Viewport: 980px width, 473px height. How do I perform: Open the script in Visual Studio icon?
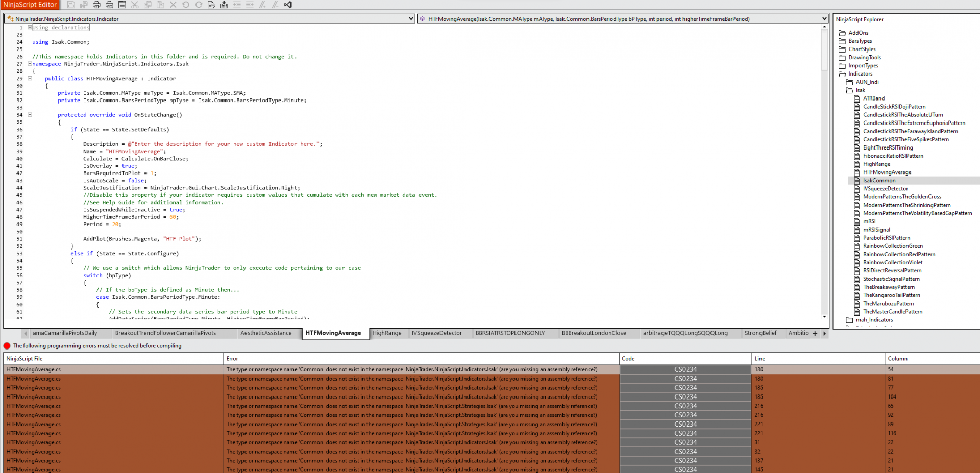(x=288, y=5)
